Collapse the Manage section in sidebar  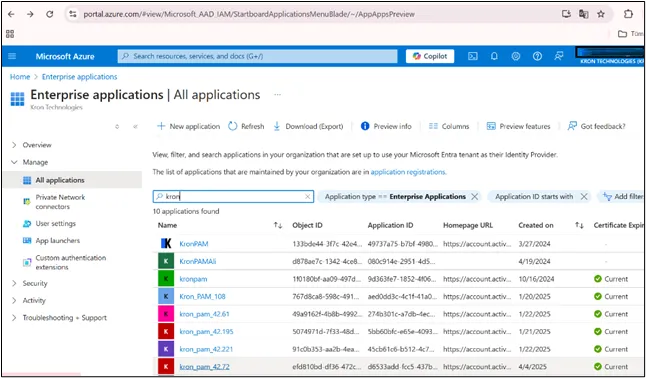tap(14, 162)
